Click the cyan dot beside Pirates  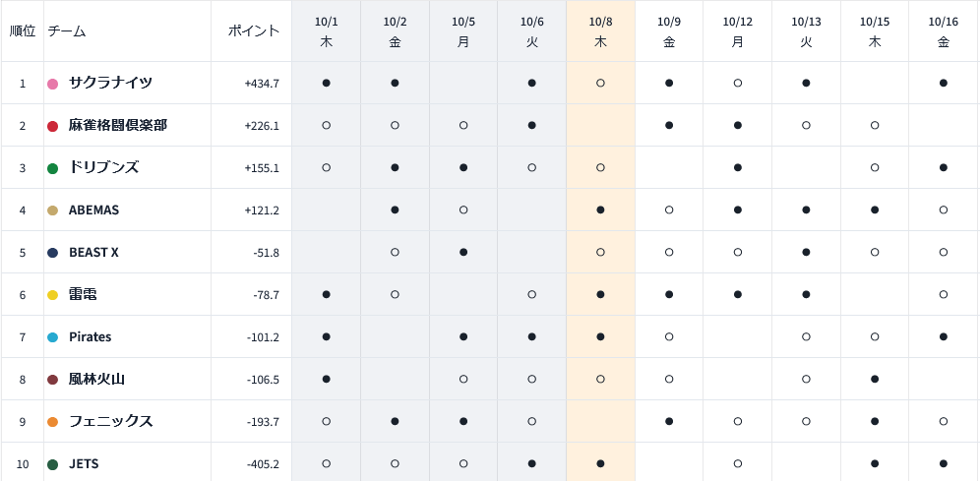coord(53,337)
